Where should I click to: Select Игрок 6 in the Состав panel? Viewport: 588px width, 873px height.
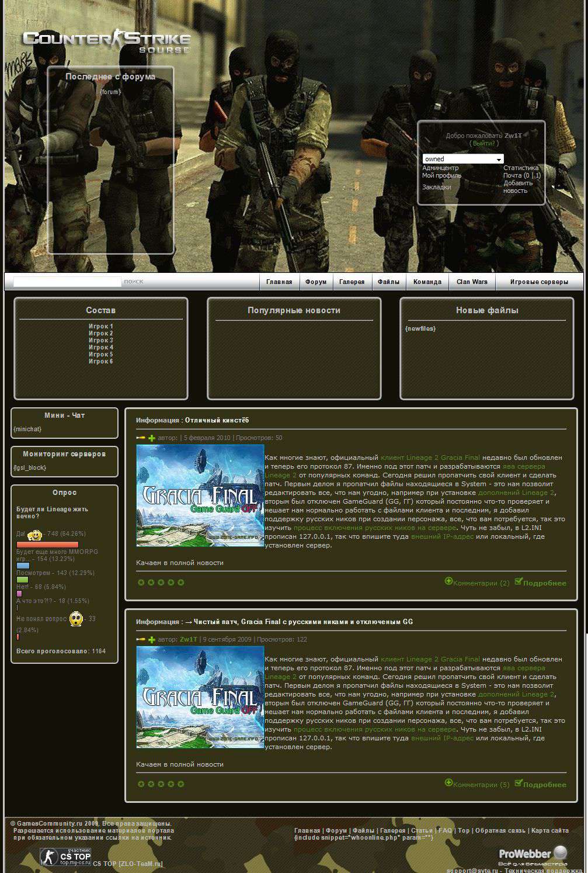pyautogui.click(x=101, y=361)
